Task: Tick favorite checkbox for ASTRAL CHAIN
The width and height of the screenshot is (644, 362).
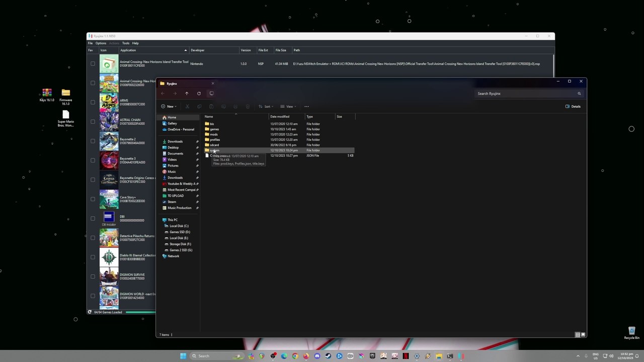Action: 93,122
